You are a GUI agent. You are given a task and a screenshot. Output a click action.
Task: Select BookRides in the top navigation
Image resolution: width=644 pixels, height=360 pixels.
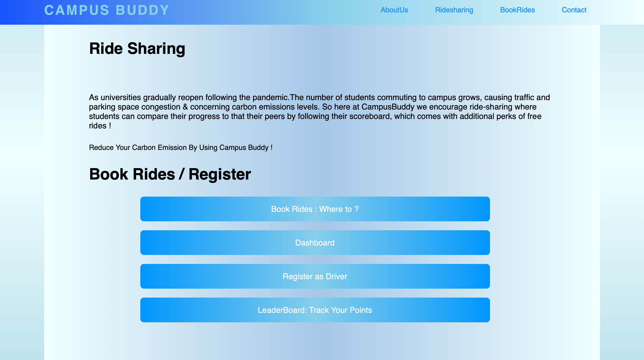517,10
